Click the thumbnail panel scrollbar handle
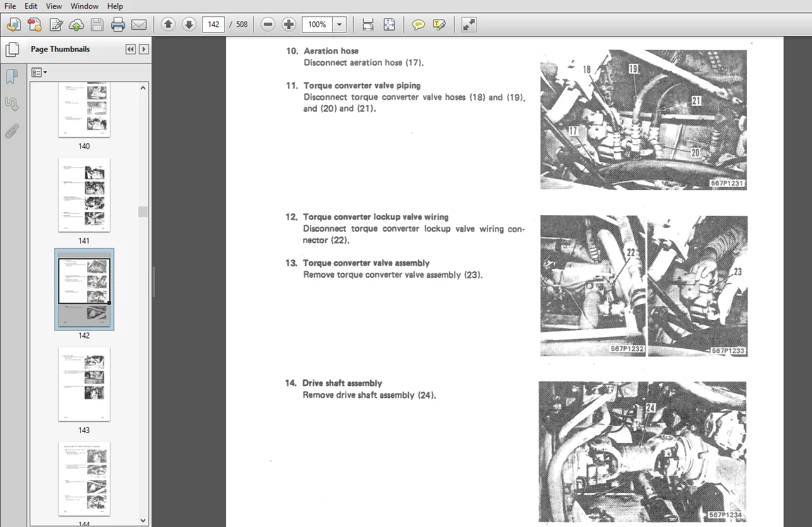Screen dimensions: 812x527 143,211
